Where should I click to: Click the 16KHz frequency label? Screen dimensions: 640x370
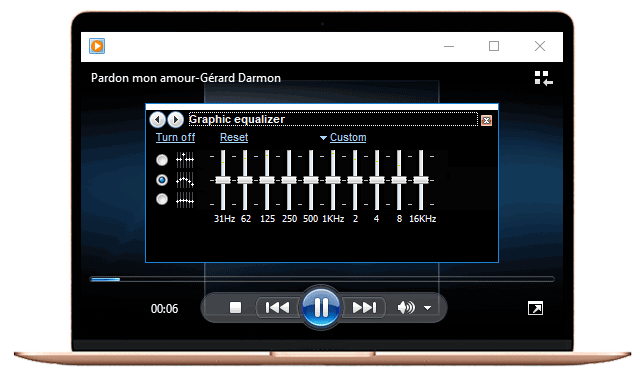click(422, 219)
